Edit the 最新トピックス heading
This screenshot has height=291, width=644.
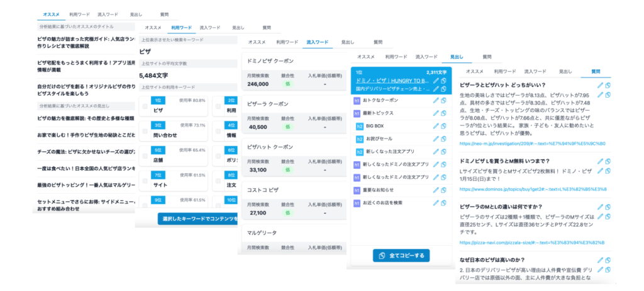(x=436, y=113)
